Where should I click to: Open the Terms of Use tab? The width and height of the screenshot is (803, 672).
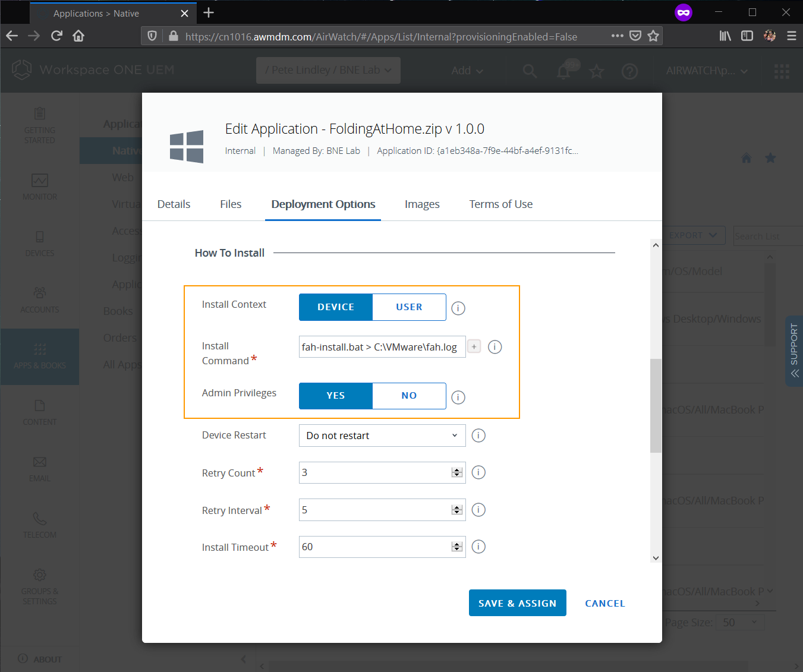point(501,204)
